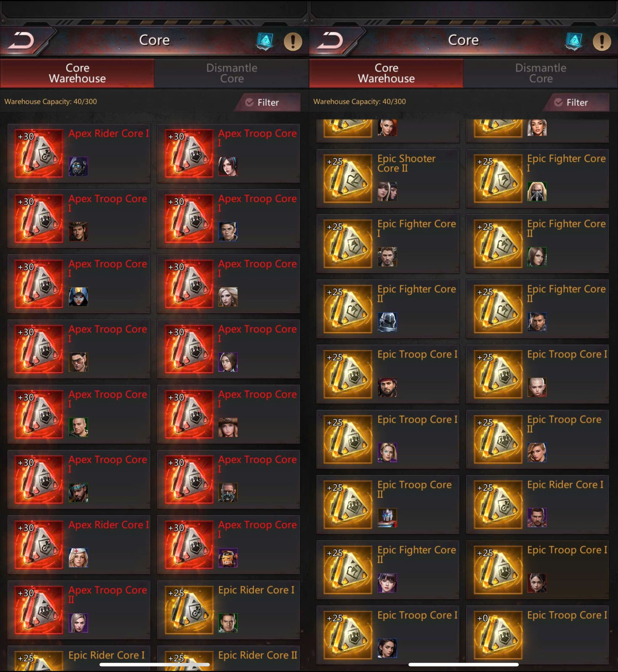Tap the nurse hero portrait on Apex Rider Core
Screen dimensions: 618x672
pyautogui.click(x=78, y=558)
